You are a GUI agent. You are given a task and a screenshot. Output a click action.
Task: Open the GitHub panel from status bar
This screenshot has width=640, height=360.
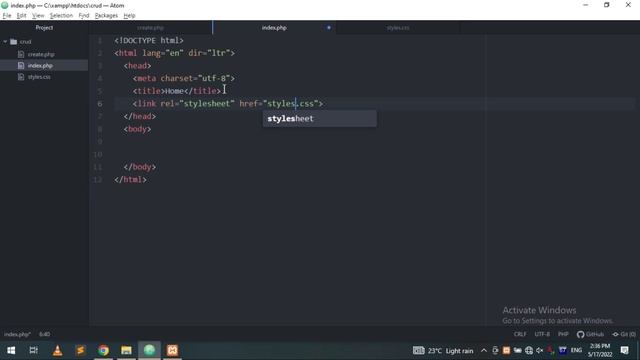point(590,334)
